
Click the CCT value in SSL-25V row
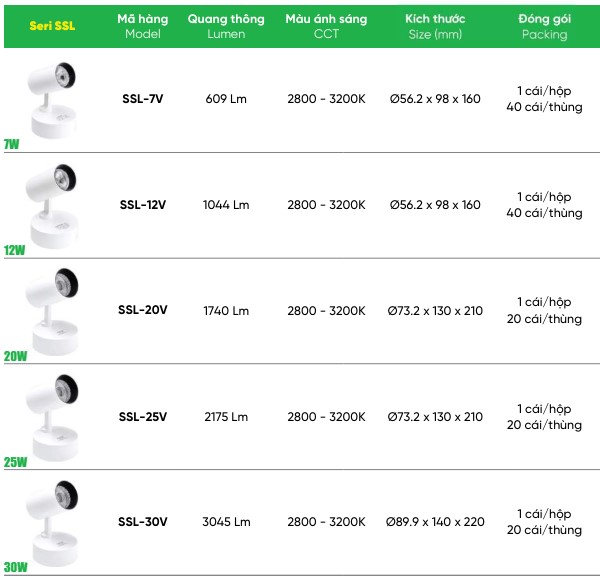326,416
